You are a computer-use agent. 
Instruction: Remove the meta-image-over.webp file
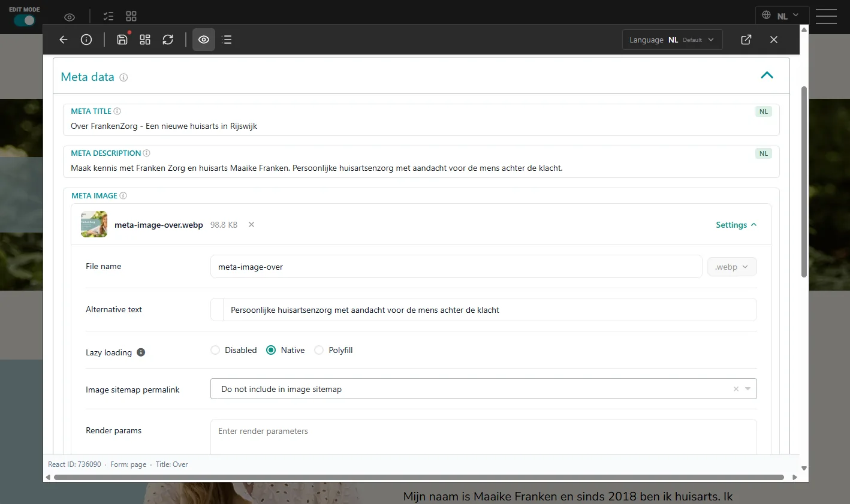[x=252, y=225]
